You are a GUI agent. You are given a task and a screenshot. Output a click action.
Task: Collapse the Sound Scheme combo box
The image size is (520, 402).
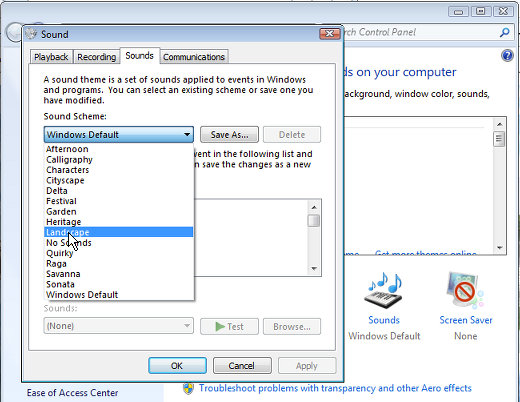coord(119,135)
